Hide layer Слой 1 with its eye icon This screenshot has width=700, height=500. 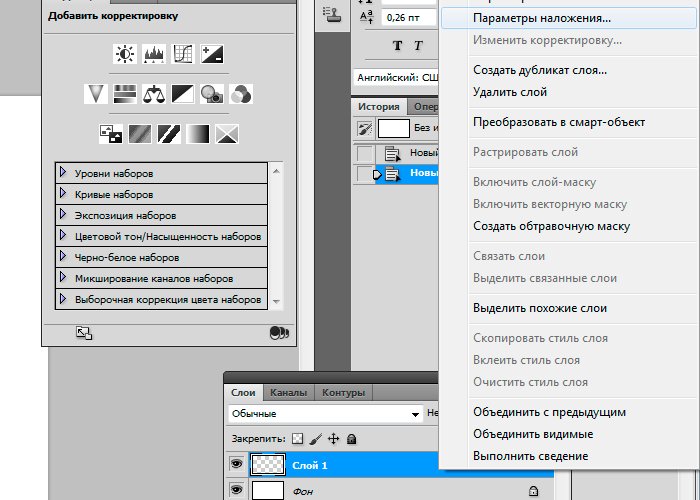[237, 464]
